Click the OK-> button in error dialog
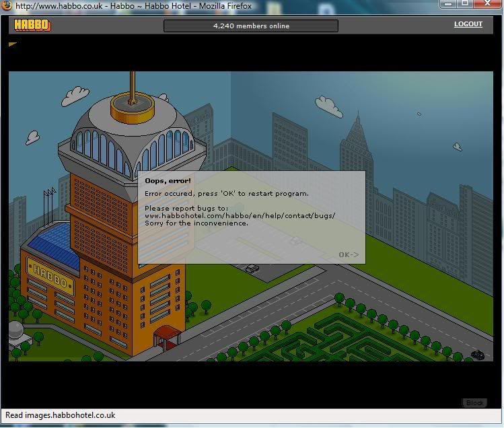 (349, 254)
